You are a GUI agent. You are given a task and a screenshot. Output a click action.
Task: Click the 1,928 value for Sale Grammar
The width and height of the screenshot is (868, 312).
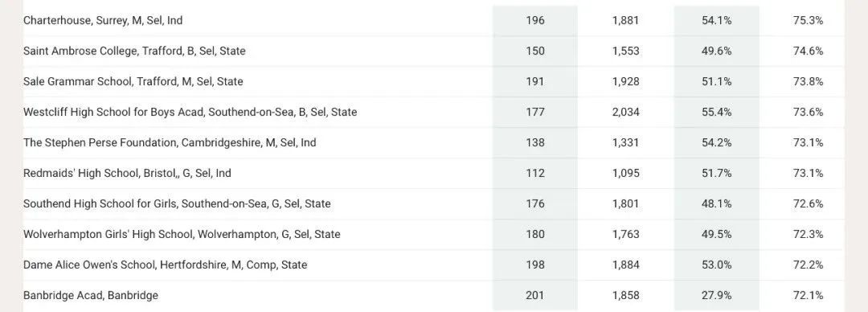click(625, 81)
